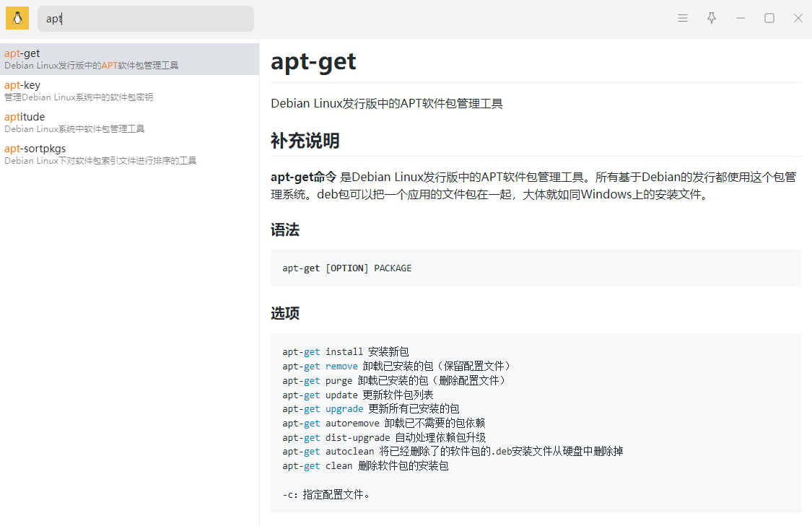Select the apt-key search result
812x526 pixels.
point(129,91)
